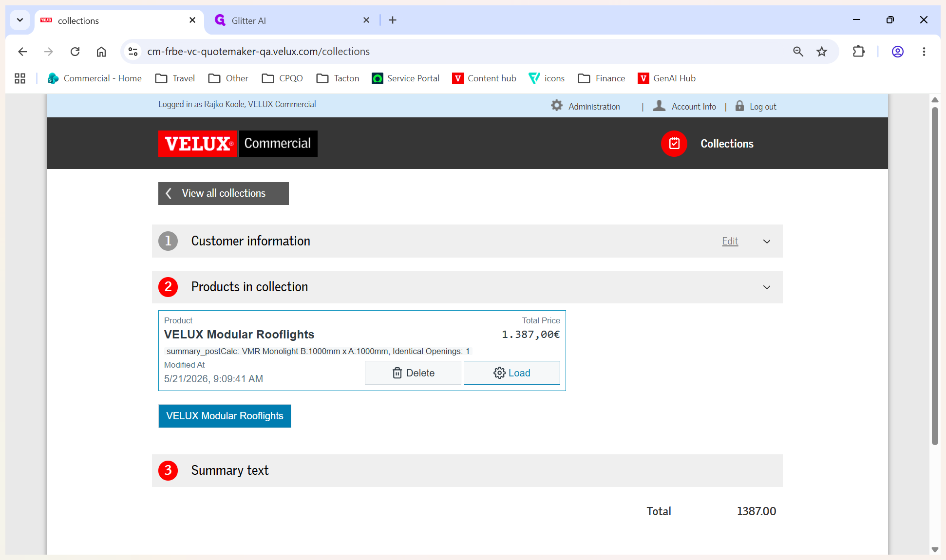Viewport: 946px width, 560px height.
Task: Open the Administration link
Action: [x=594, y=107]
